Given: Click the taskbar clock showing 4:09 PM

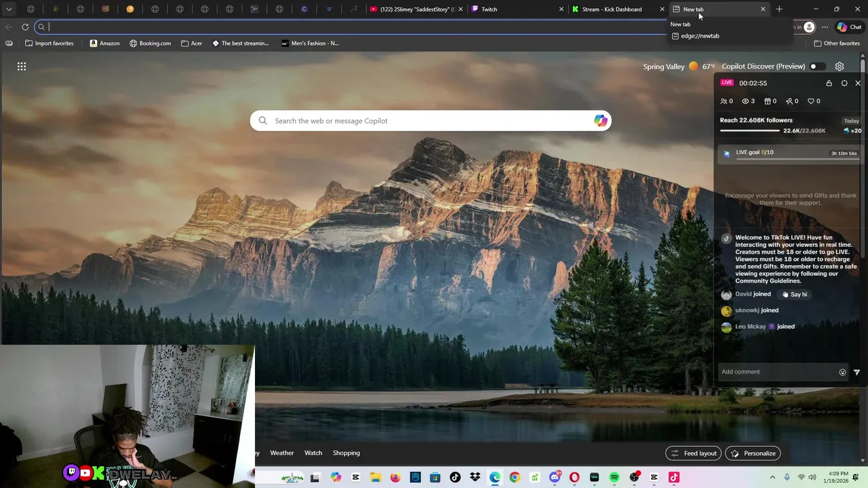Looking at the screenshot, I should 834,477.
